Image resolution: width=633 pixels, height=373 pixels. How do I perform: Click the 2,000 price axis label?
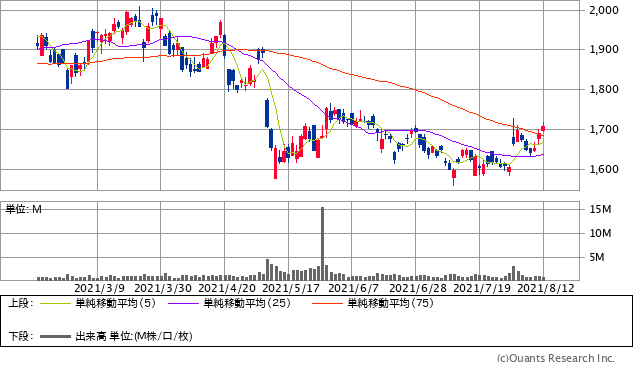click(604, 10)
